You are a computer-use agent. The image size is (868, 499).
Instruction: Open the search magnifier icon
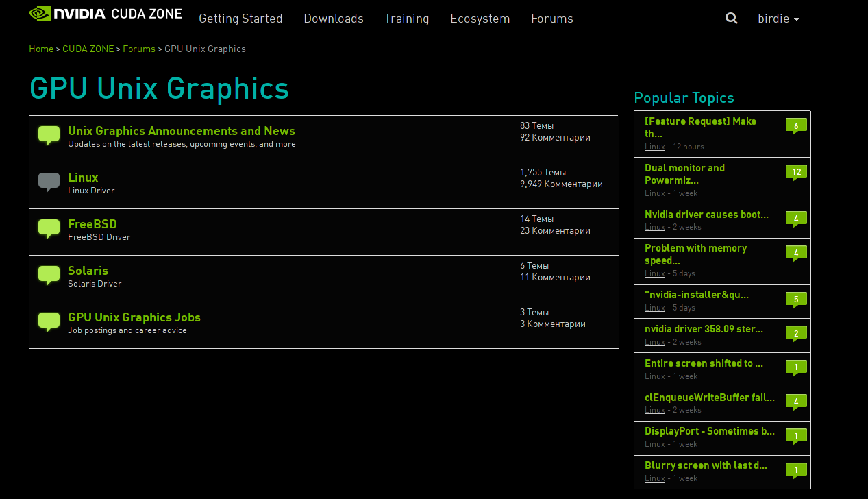(732, 19)
